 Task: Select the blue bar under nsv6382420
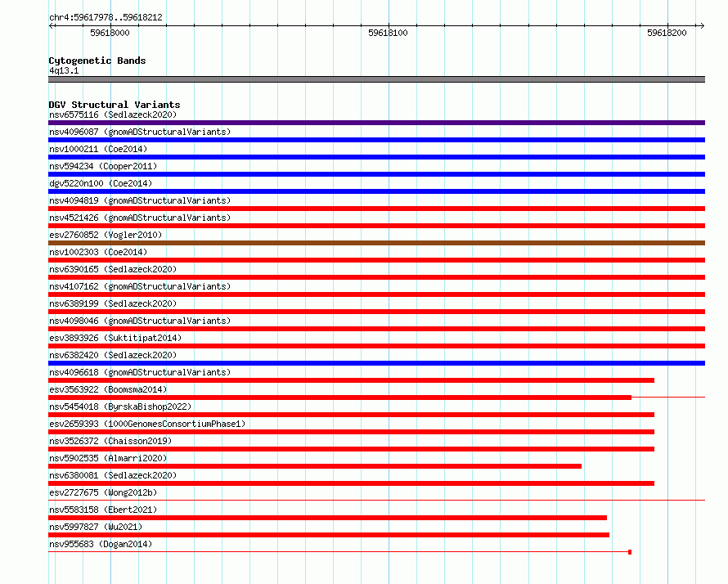(376, 363)
